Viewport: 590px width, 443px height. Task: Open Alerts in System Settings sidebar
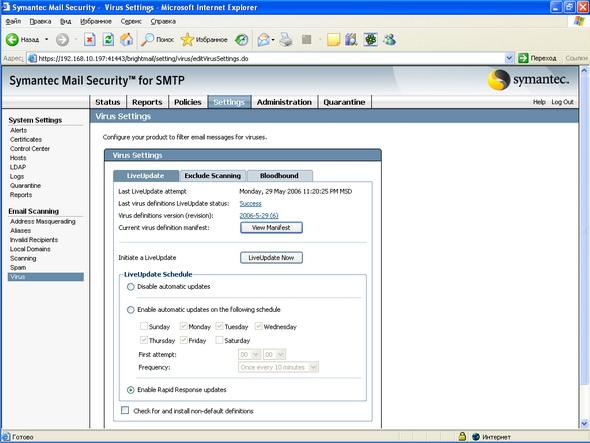click(18, 130)
